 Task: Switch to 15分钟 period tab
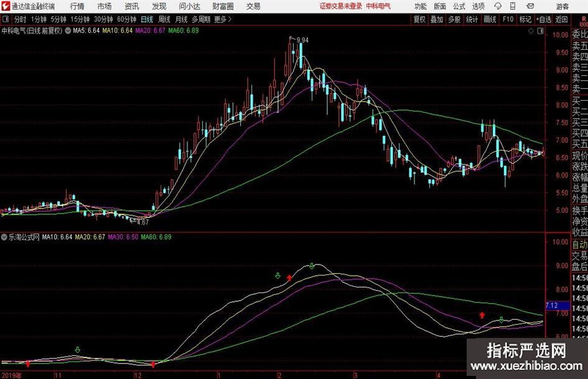click(80, 19)
